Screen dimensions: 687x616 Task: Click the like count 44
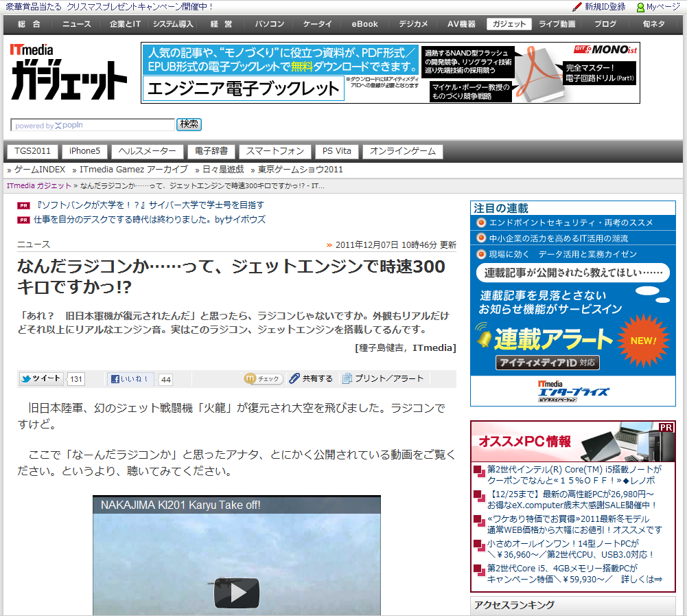pyautogui.click(x=166, y=380)
